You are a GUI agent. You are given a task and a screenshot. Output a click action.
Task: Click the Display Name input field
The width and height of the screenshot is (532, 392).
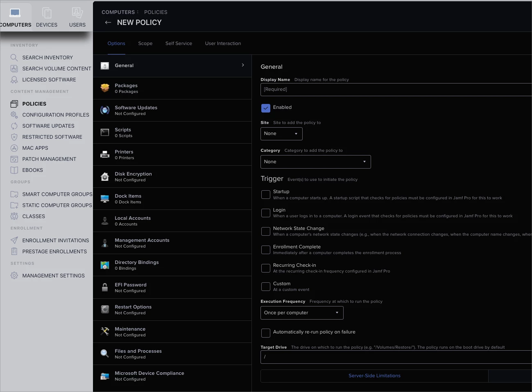point(396,90)
